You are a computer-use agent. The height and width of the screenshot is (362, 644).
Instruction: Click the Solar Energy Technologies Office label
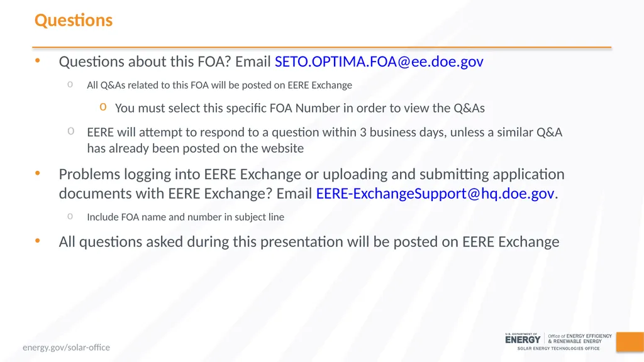click(558, 348)
